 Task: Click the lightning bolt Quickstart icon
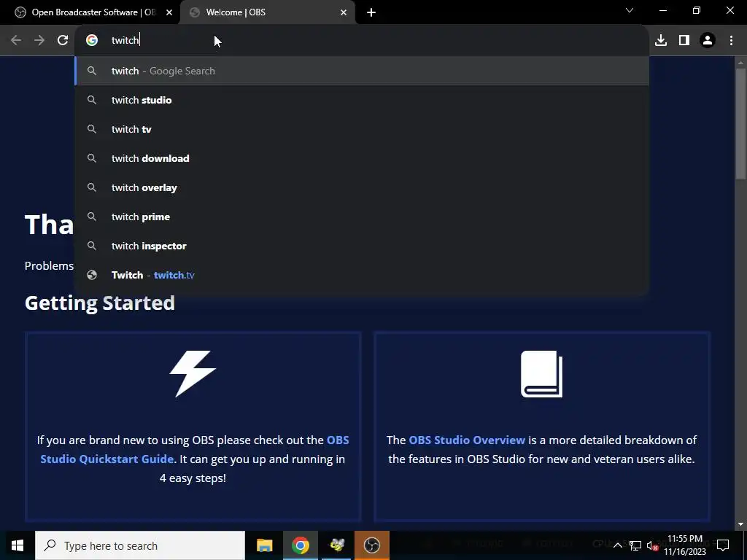[193, 374]
